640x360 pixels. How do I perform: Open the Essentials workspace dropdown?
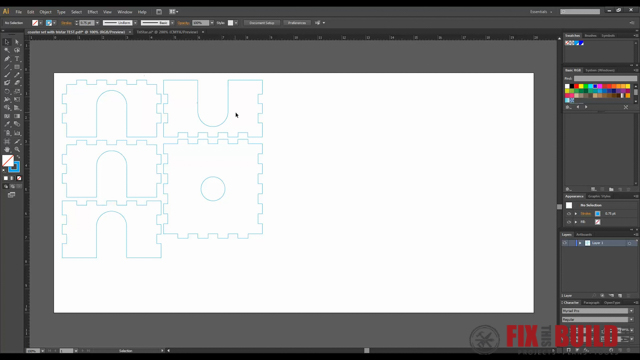[541, 12]
